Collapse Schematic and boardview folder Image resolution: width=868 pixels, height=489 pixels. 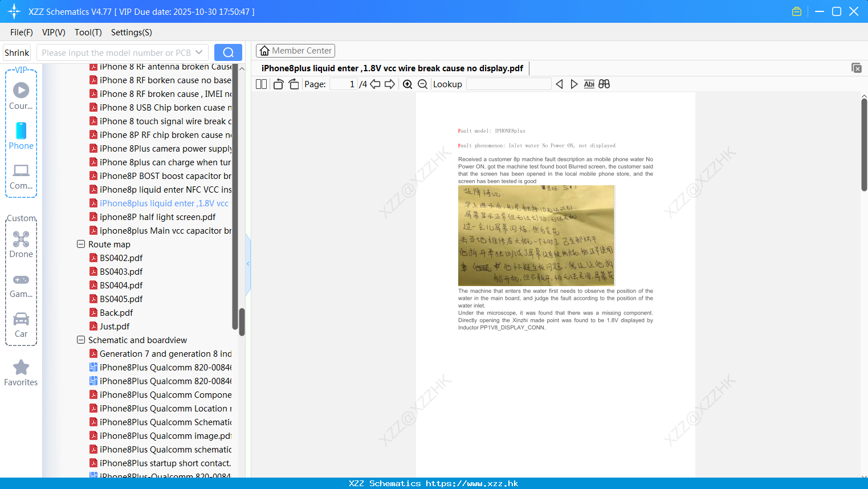81,340
